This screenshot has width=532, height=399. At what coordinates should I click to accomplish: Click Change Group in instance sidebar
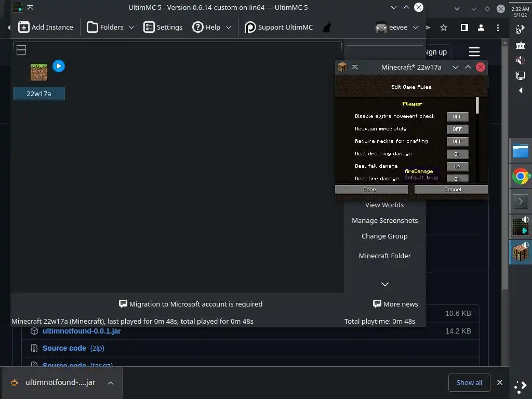pos(384,236)
